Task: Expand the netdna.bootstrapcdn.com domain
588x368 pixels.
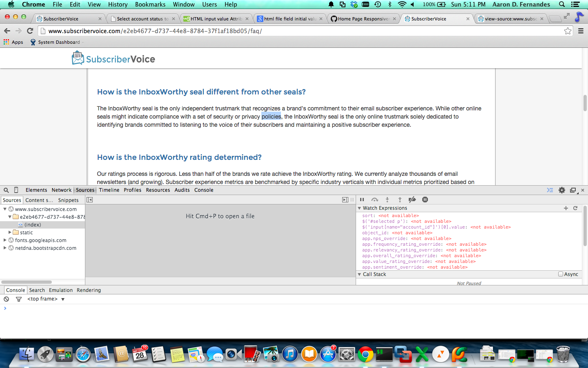Action: pyautogui.click(x=5, y=248)
